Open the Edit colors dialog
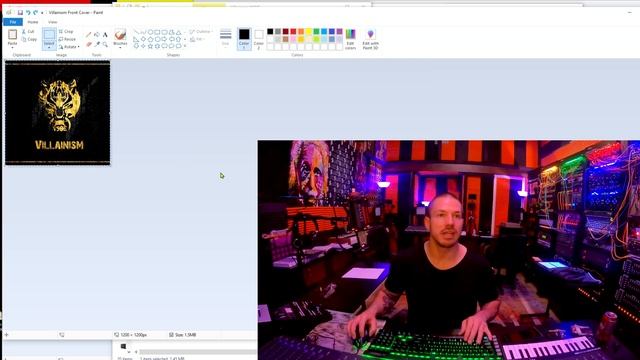Screen dimensions: 640x360 coord(350,39)
